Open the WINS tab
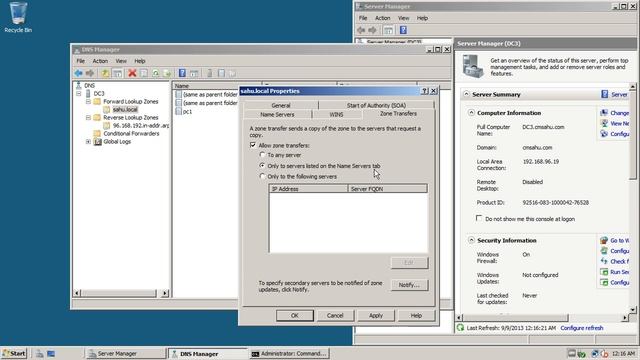The image size is (640, 360). click(336, 115)
